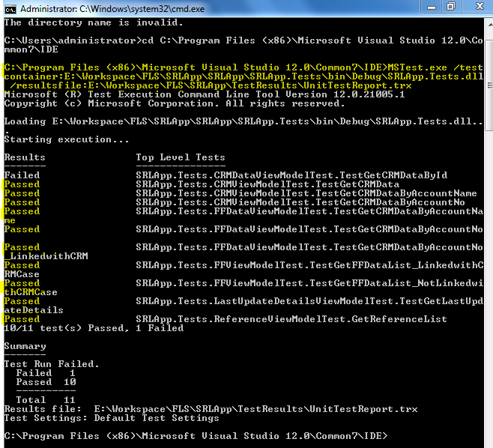Close the Administrator cmd.exe window

(480, 6)
